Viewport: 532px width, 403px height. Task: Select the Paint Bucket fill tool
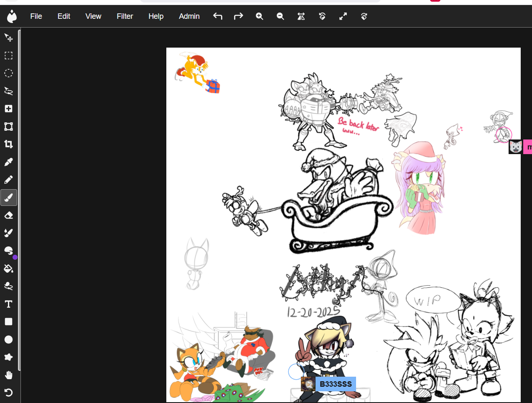pyautogui.click(x=8, y=269)
